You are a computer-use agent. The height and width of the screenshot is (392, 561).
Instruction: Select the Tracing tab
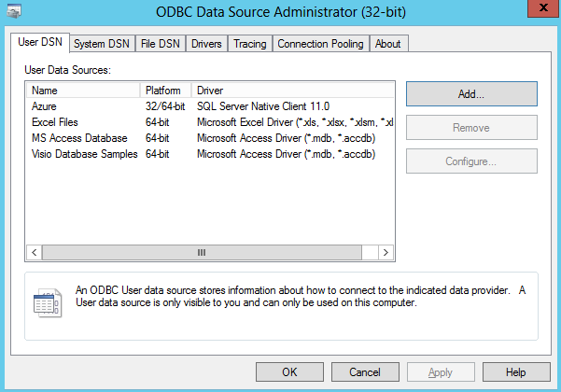(249, 44)
